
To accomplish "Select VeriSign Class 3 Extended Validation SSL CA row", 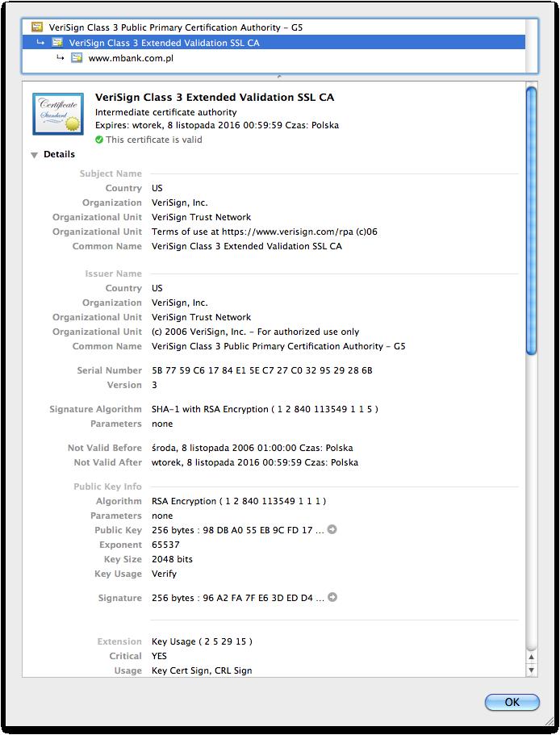I will click(x=274, y=42).
